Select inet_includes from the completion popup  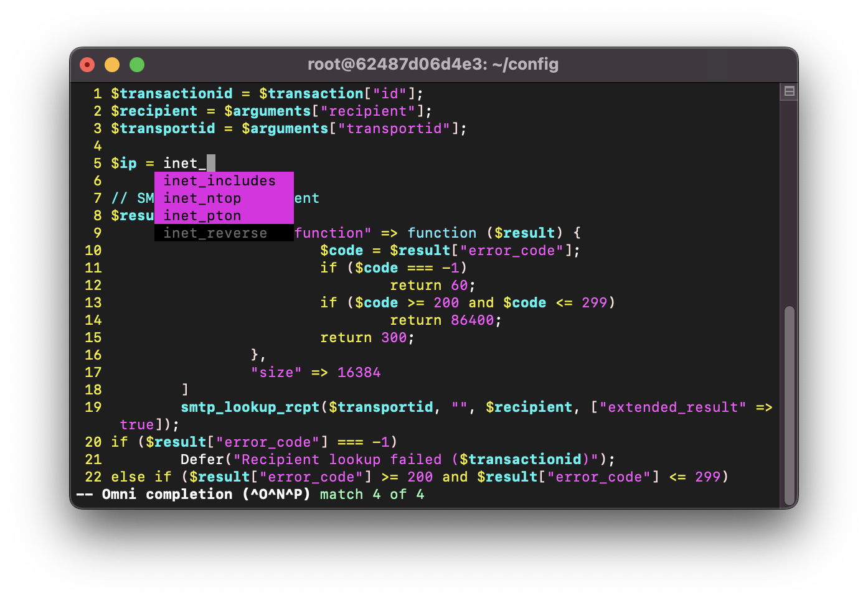coord(224,180)
